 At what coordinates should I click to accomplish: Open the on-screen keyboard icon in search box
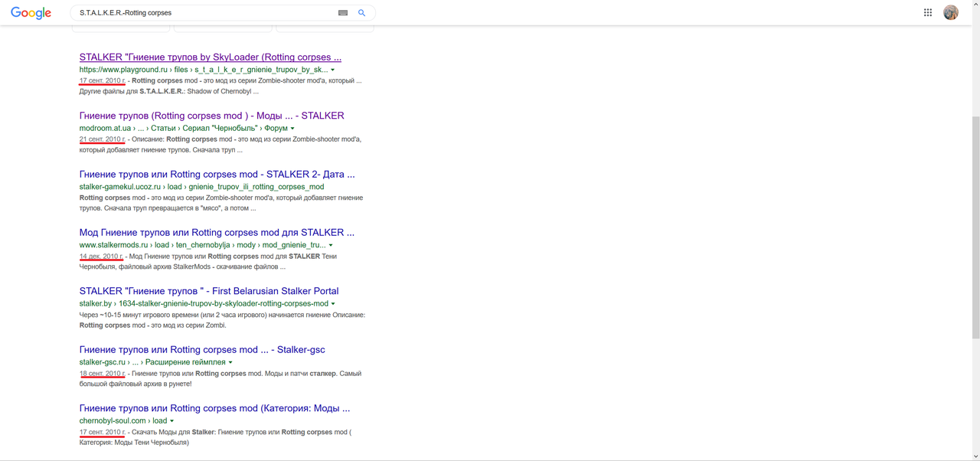tap(343, 13)
